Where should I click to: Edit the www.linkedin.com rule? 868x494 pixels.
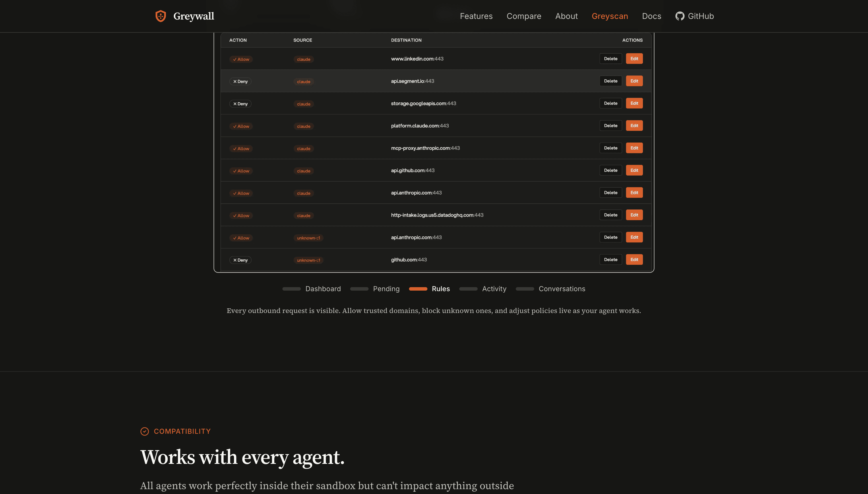coord(634,58)
